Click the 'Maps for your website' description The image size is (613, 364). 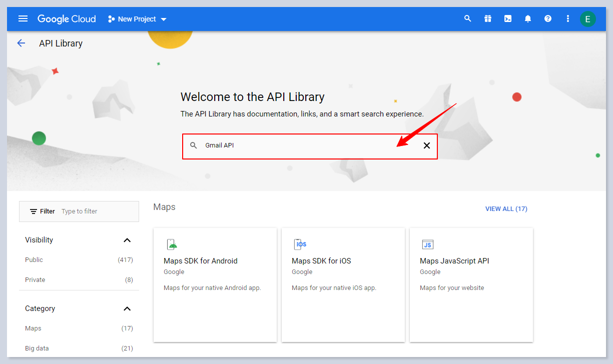point(452,288)
